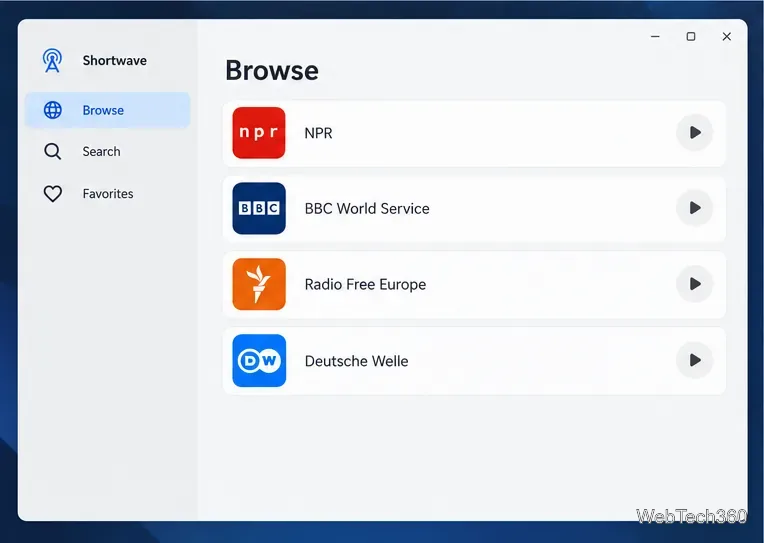Click the BBC logo thumbnail
Screen dimensions: 764x543
(259, 208)
